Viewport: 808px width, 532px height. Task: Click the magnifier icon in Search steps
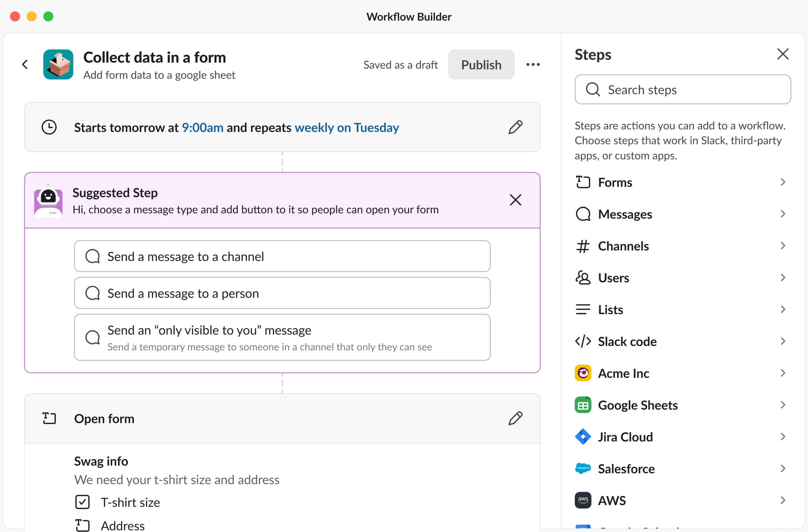pos(593,90)
